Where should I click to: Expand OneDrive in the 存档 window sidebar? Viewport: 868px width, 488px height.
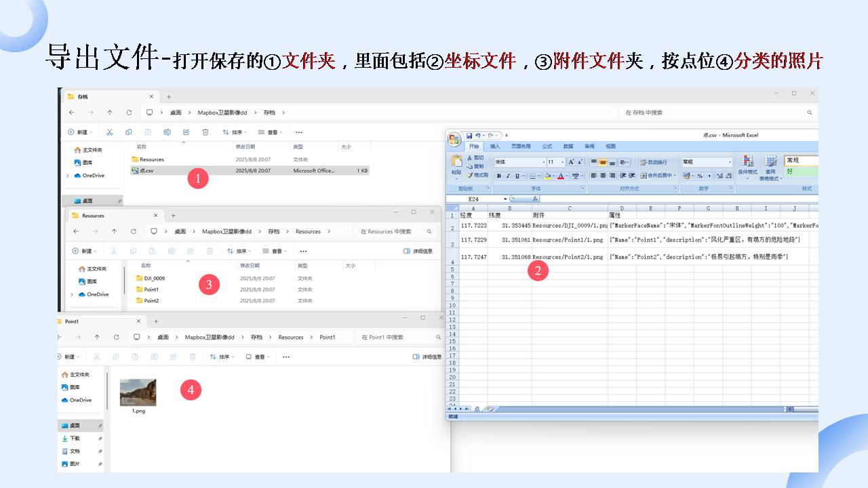(x=68, y=176)
